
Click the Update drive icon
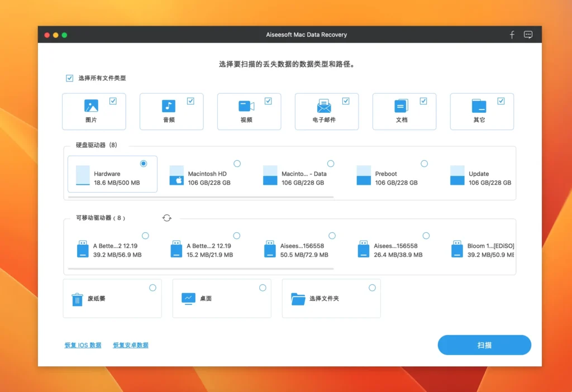pyautogui.click(x=457, y=175)
